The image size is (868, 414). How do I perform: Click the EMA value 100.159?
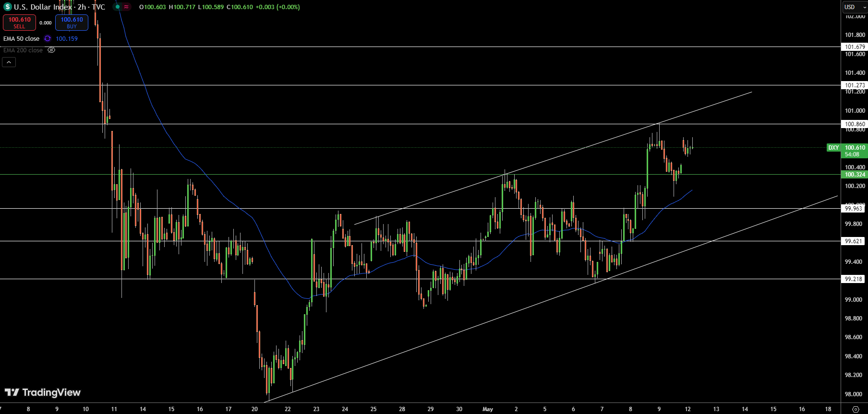click(x=67, y=38)
